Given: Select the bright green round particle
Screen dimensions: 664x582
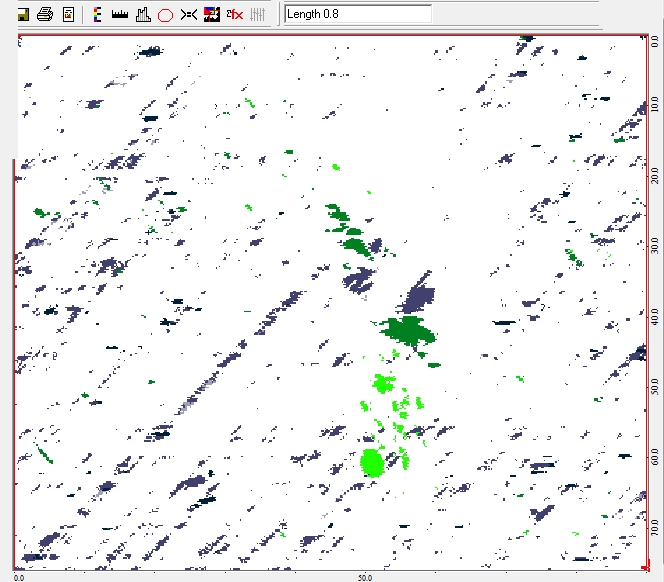Looking at the screenshot, I should 372,462.
